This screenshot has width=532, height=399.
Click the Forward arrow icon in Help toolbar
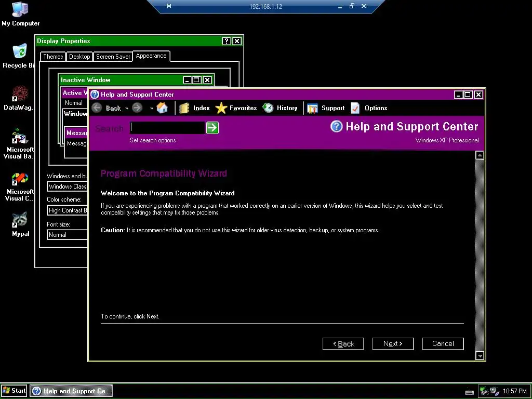tap(137, 108)
